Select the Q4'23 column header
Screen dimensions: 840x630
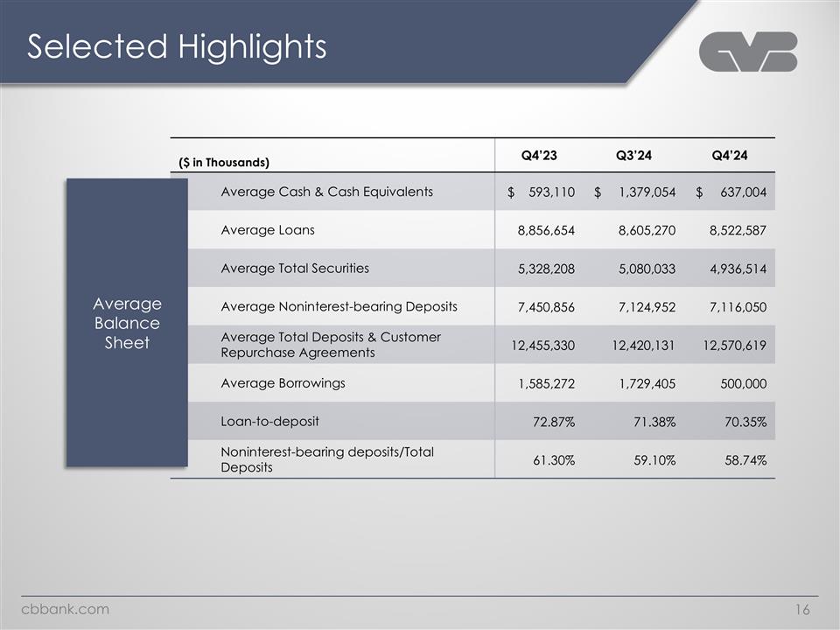[539, 156]
